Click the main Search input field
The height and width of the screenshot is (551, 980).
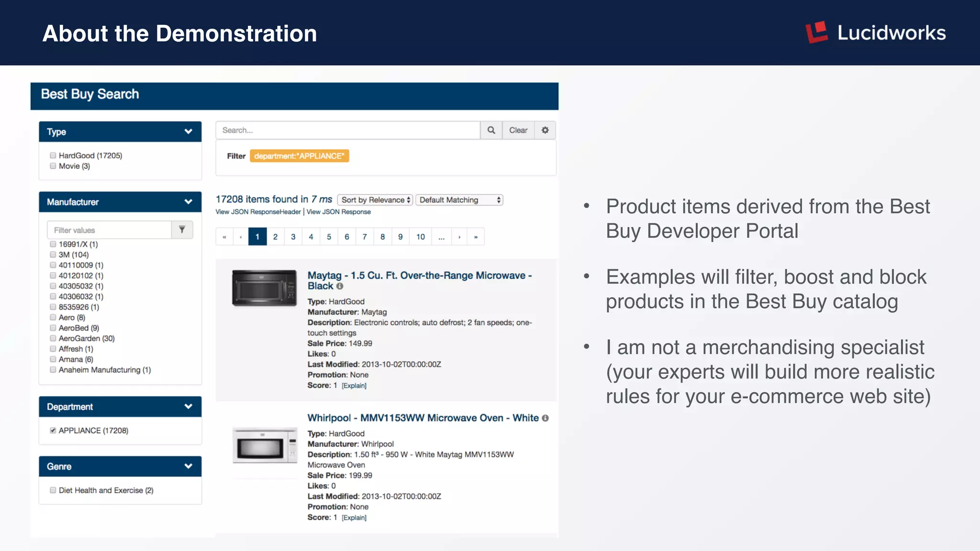348,130
